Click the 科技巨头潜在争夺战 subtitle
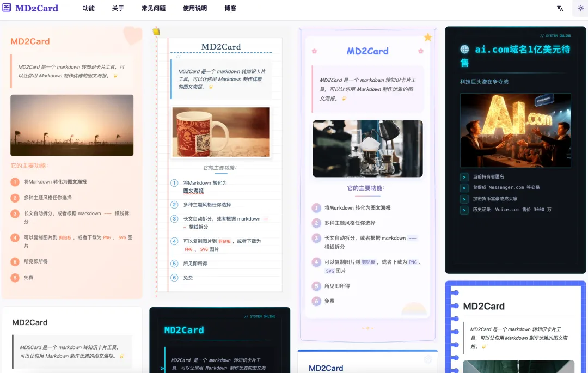Image resolution: width=588 pixels, height=373 pixels. click(x=484, y=81)
